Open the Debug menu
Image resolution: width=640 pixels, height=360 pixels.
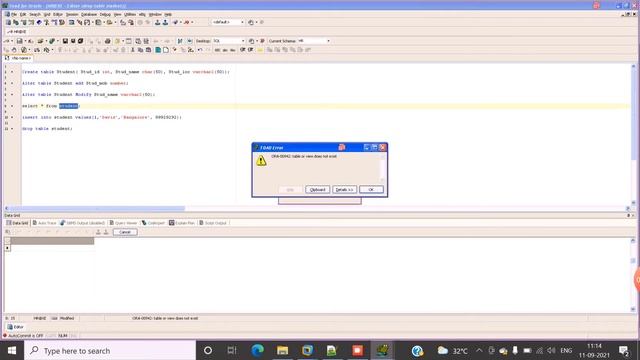click(105, 14)
